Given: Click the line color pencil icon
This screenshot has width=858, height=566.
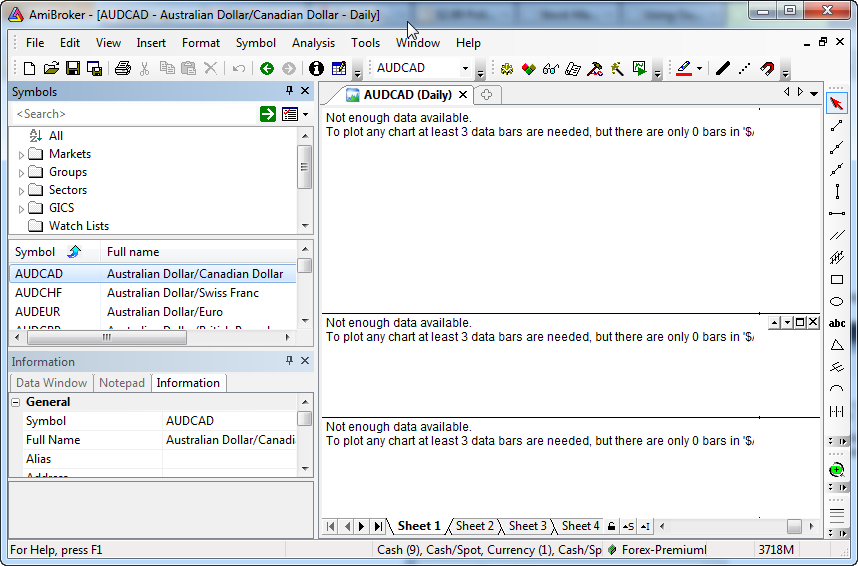Looking at the screenshot, I should (684, 68).
